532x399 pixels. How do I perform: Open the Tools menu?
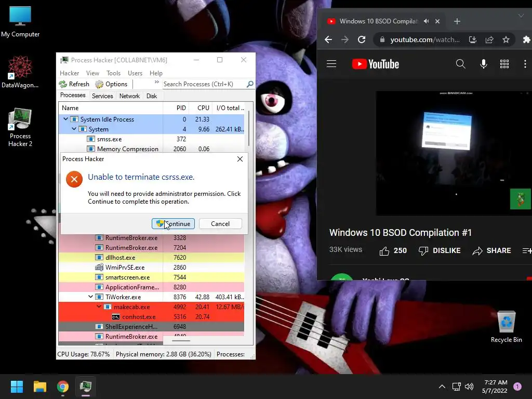click(113, 73)
